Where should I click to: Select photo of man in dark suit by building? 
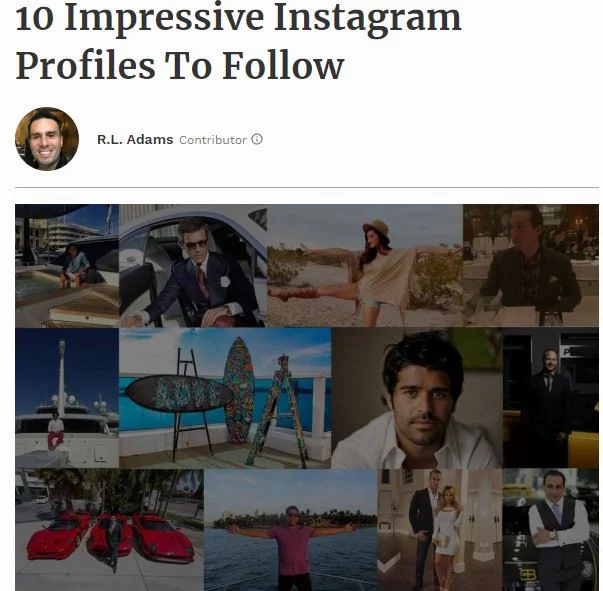click(x=551, y=398)
